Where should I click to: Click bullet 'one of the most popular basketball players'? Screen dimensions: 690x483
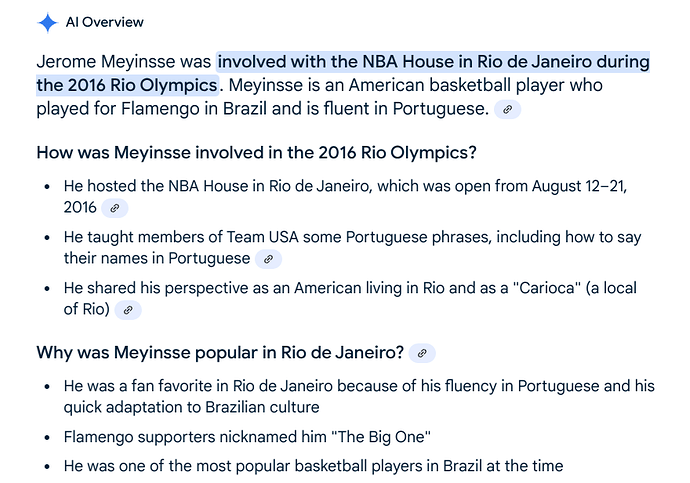(x=313, y=466)
